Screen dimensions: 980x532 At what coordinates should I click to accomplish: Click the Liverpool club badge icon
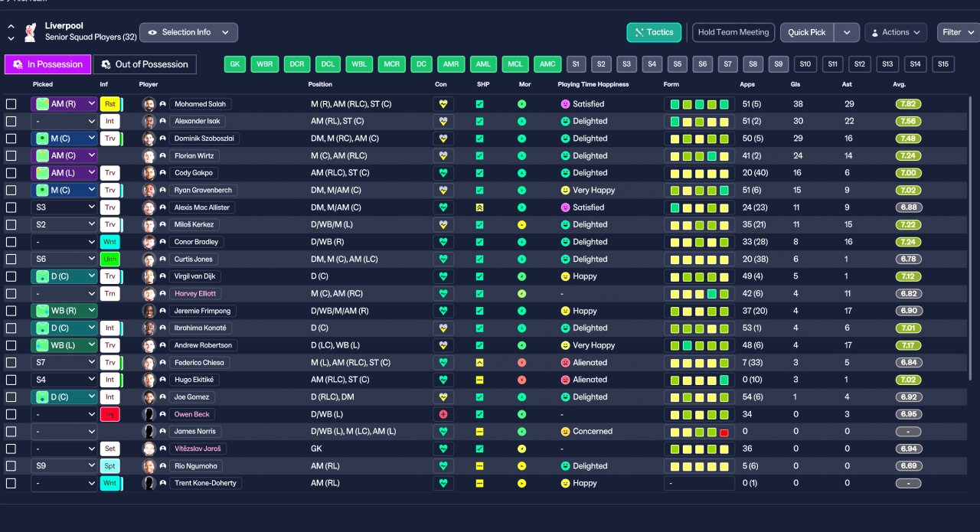30,32
